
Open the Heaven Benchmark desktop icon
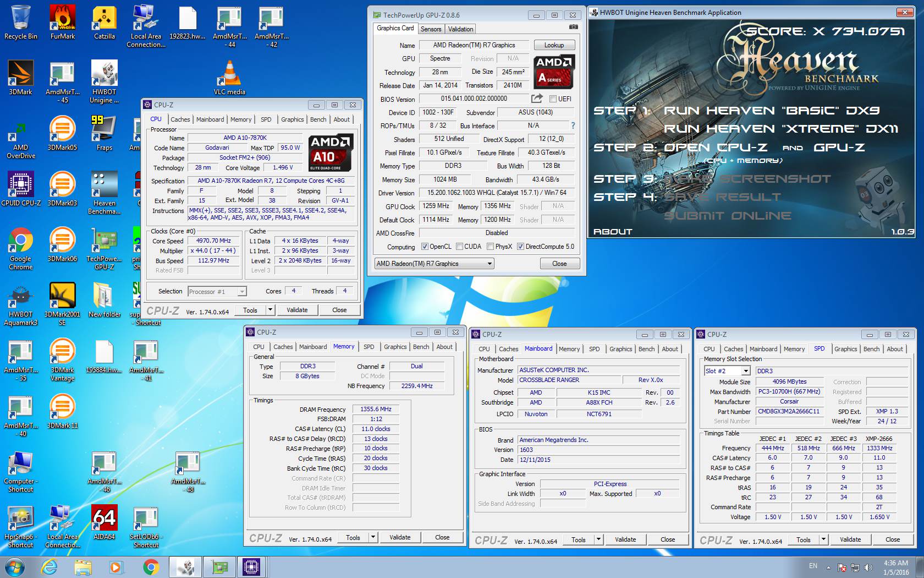click(105, 193)
